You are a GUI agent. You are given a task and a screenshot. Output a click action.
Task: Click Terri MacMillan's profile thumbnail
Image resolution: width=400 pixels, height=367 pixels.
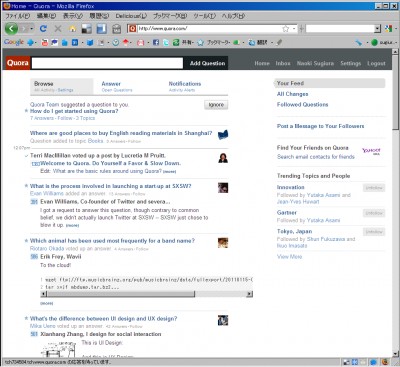click(223, 158)
